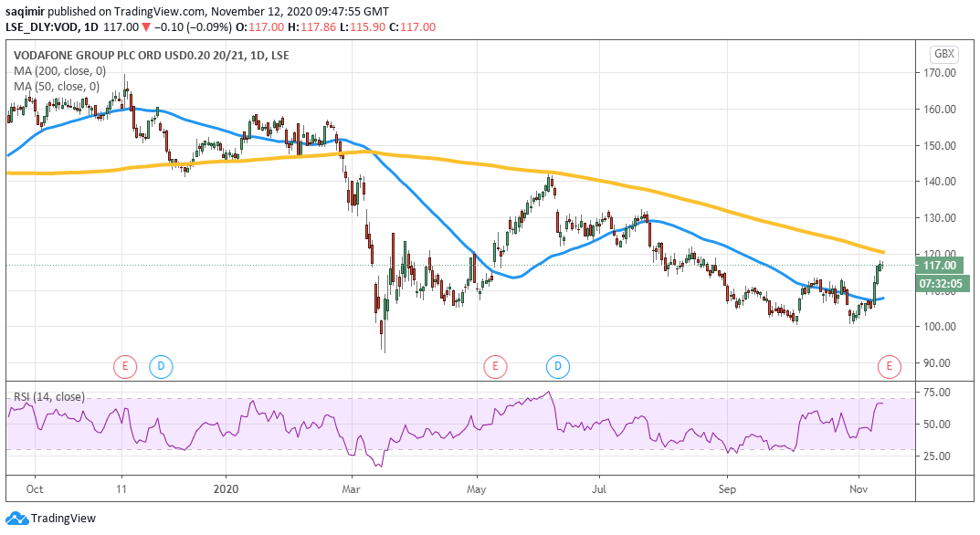Select the earnings marker near November 2020

click(x=889, y=367)
